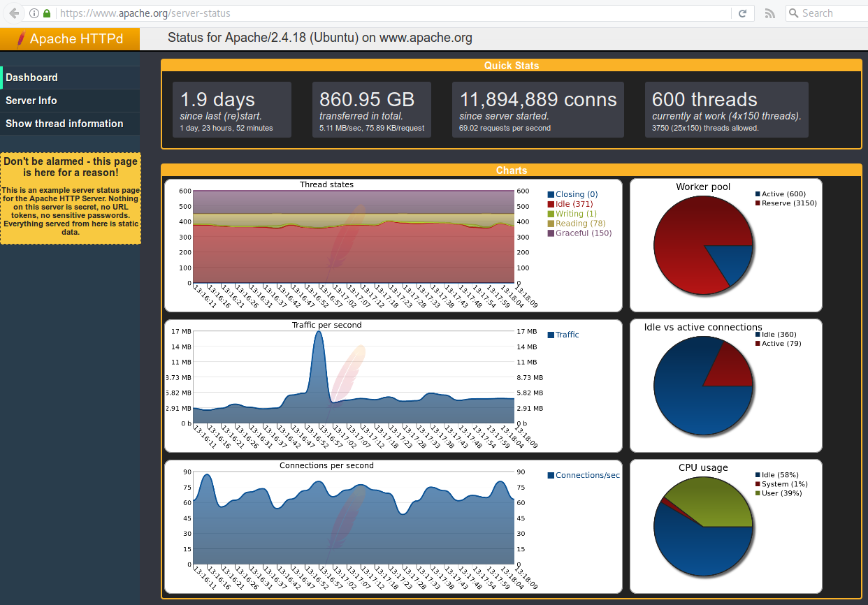Click the Thread states chart title
Screen dimensions: 868x605
pyautogui.click(x=326, y=184)
